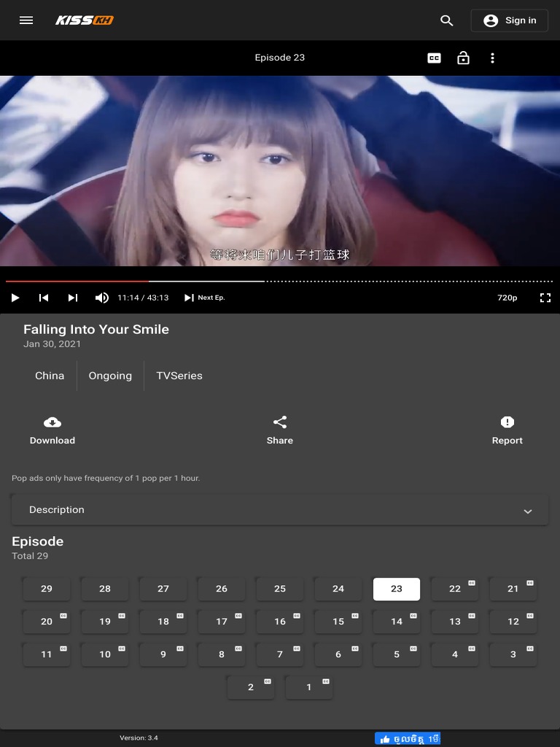Click the Description chevron arrow

[x=528, y=511]
